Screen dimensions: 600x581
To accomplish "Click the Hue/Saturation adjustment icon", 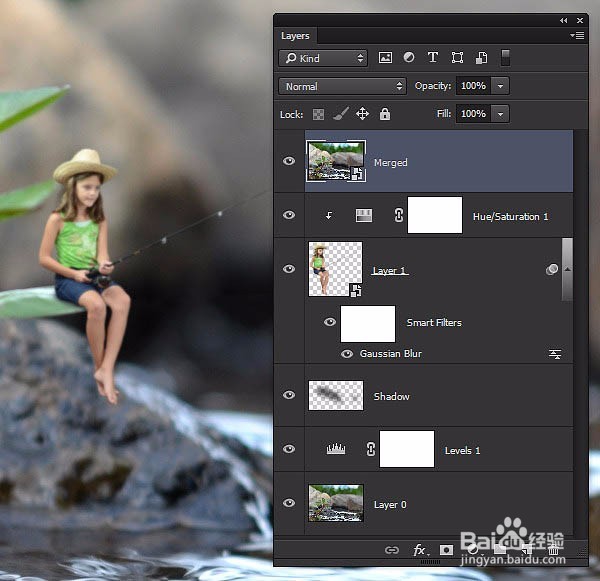I will point(364,215).
